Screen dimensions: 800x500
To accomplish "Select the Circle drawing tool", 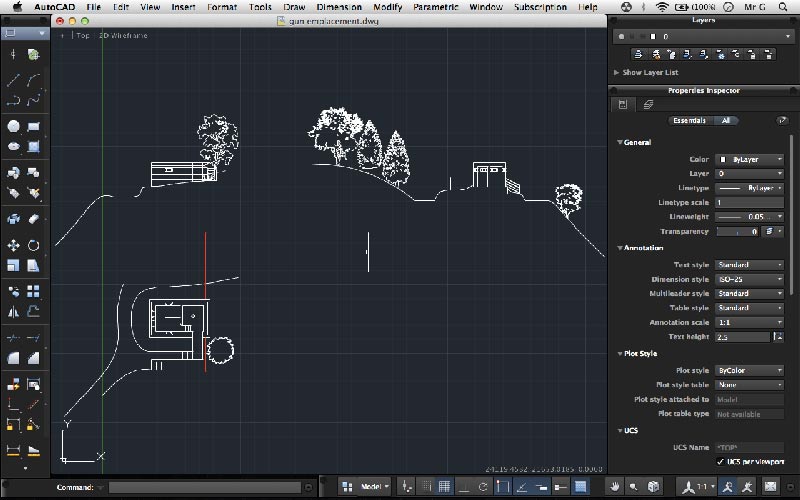I will click(14, 127).
